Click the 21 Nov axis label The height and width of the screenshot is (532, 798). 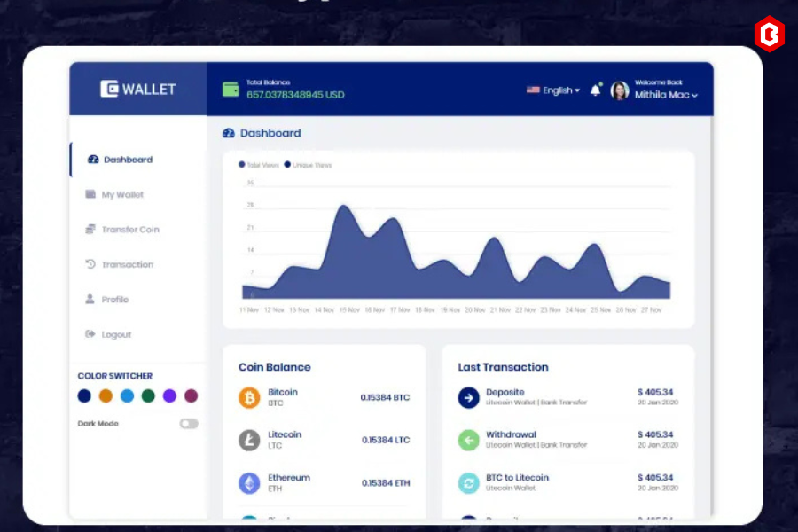pyautogui.click(x=500, y=310)
